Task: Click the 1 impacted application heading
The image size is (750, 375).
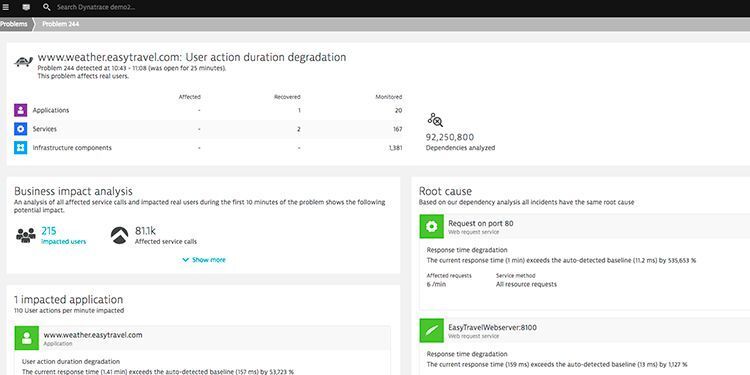Action: [68, 300]
